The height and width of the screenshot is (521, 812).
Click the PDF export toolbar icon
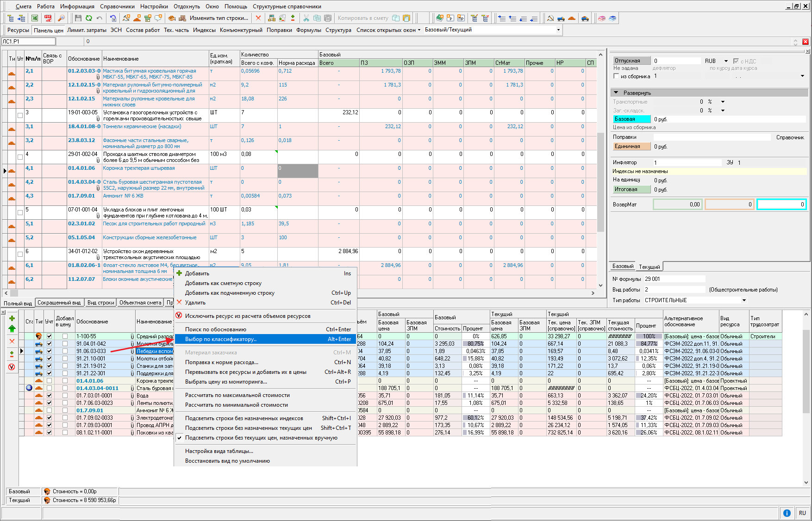point(48,18)
